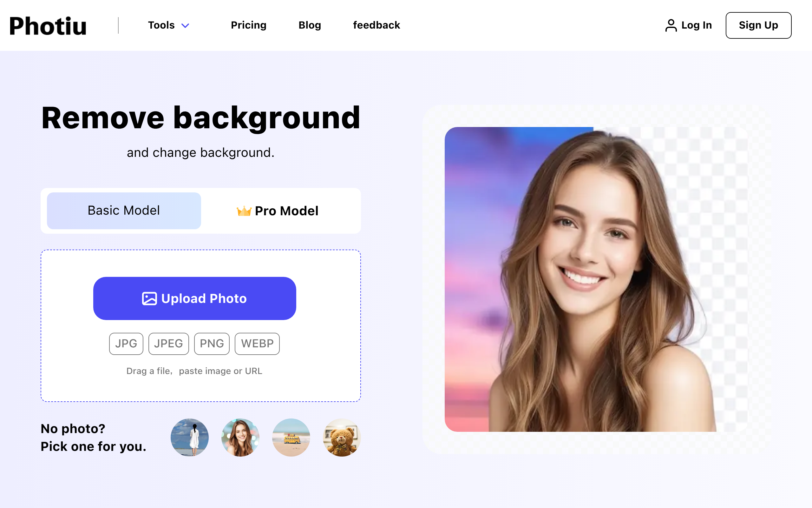This screenshot has height=508, width=812.
Task: Click the JPG format tag
Action: 126,344
